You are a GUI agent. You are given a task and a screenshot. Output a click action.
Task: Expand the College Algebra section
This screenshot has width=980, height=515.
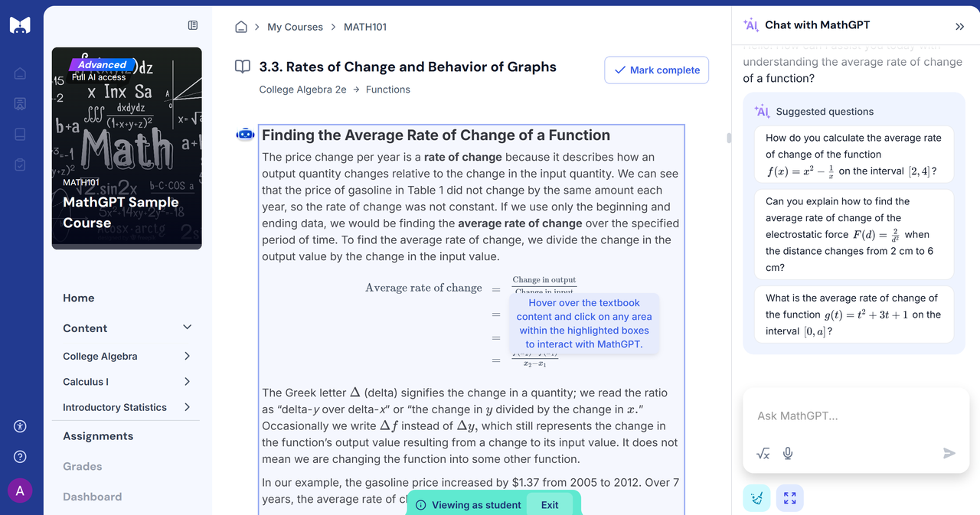[188, 356]
